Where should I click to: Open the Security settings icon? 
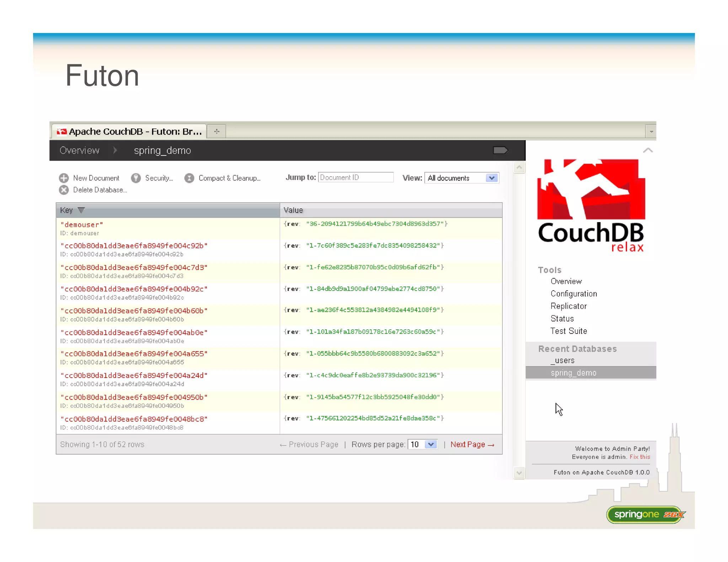coord(136,178)
